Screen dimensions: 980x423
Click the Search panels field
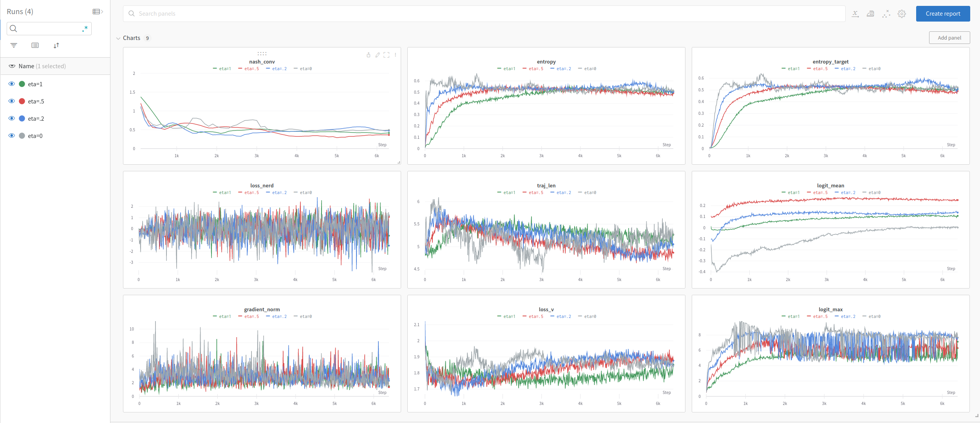[484, 14]
